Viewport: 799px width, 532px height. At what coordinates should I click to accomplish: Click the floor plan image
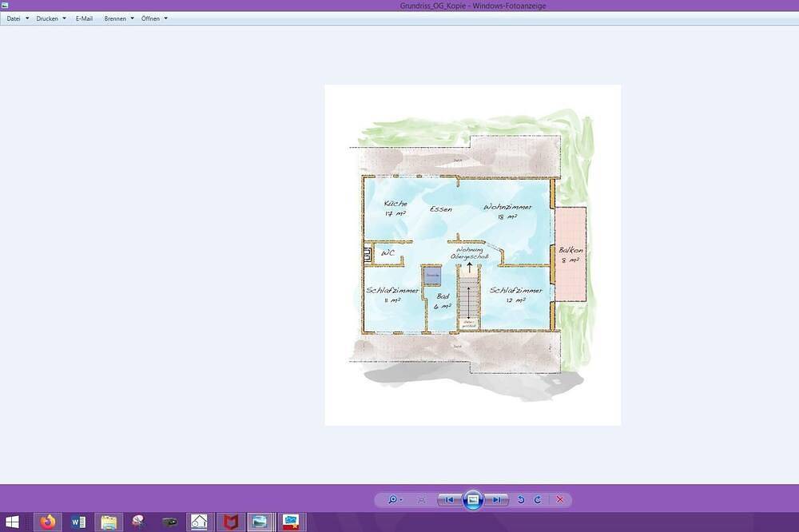coord(472,255)
